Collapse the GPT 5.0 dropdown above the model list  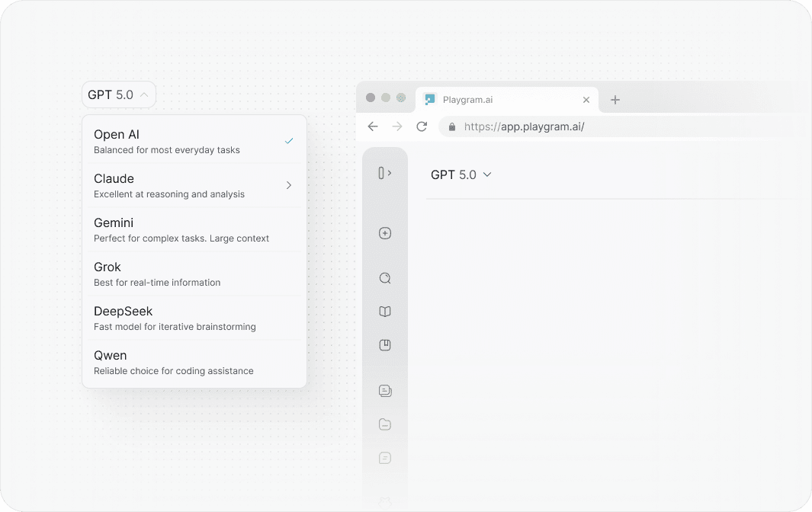[119, 94]
